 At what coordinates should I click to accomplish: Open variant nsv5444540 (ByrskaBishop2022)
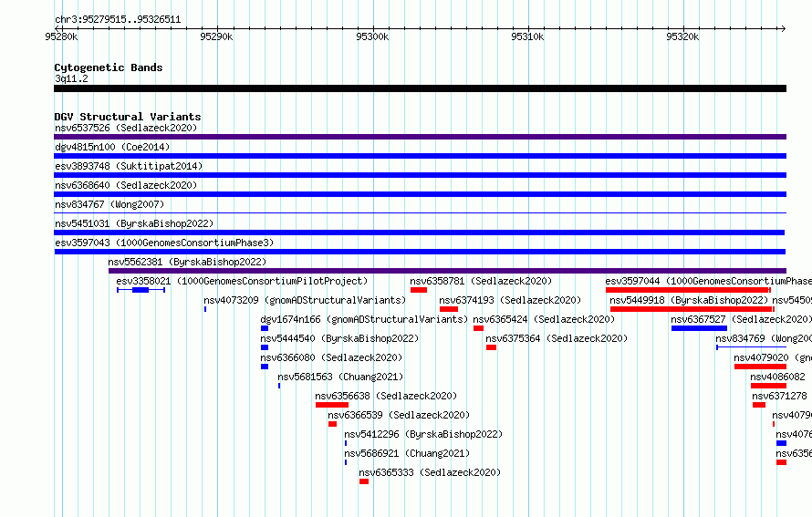(339, 338)
